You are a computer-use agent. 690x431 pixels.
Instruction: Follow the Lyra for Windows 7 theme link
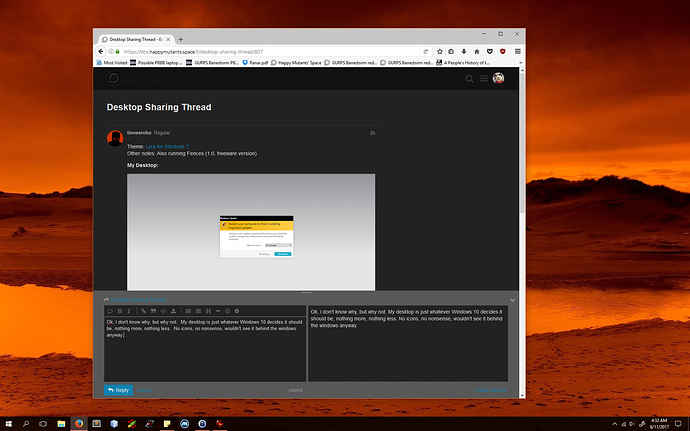point(167,147)
